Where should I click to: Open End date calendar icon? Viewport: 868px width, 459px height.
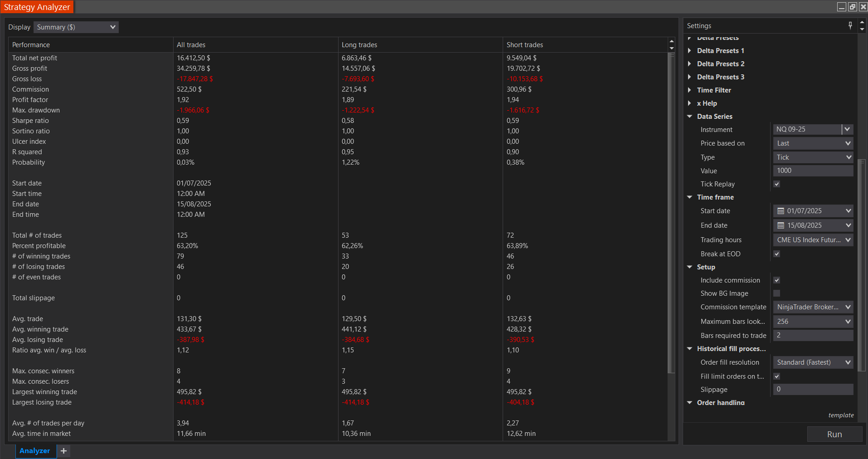[x=781, y=225]
